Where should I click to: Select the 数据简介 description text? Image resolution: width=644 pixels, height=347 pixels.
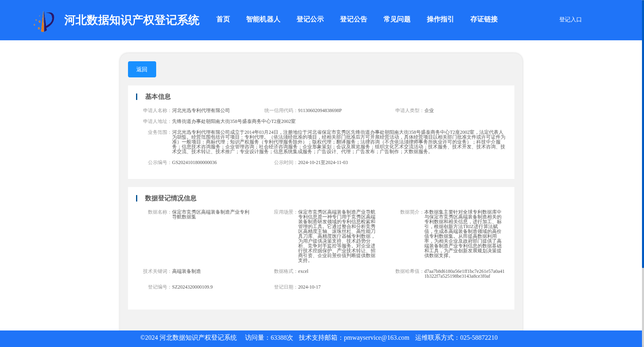point(463,234)
